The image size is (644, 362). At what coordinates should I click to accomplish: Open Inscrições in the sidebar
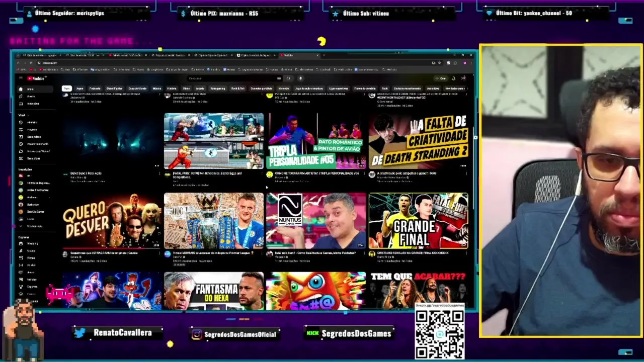pyautogui.click(x=36, y=104)
